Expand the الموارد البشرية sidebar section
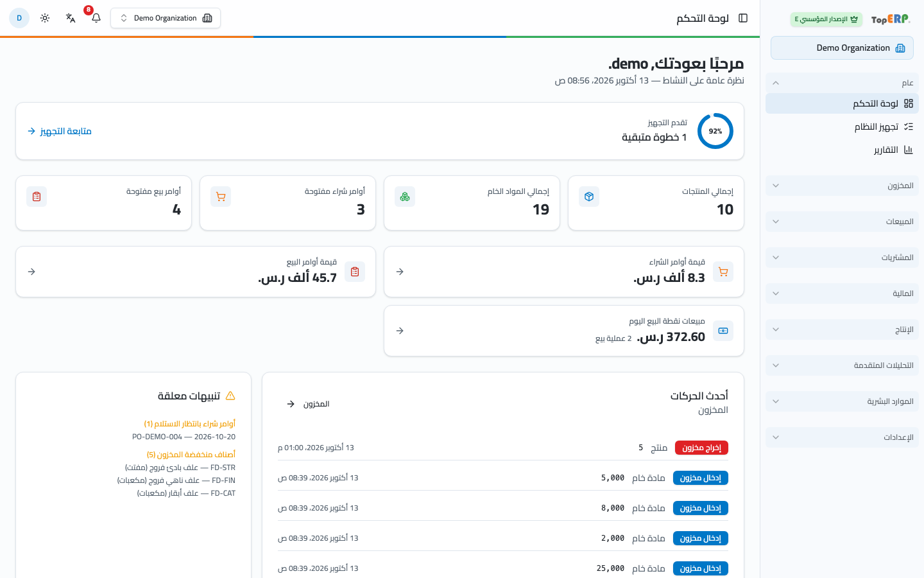This screenshot has width=924, height=578. coord(842,401)
